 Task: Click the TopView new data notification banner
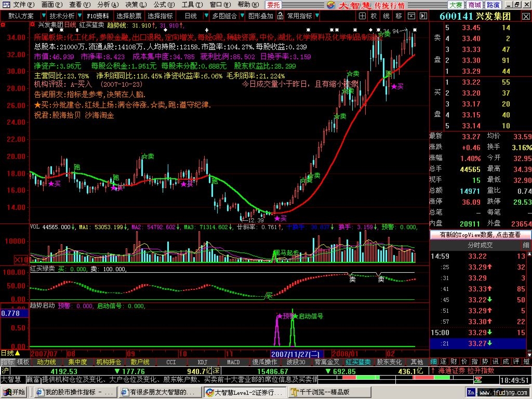[x=480, y=234]
